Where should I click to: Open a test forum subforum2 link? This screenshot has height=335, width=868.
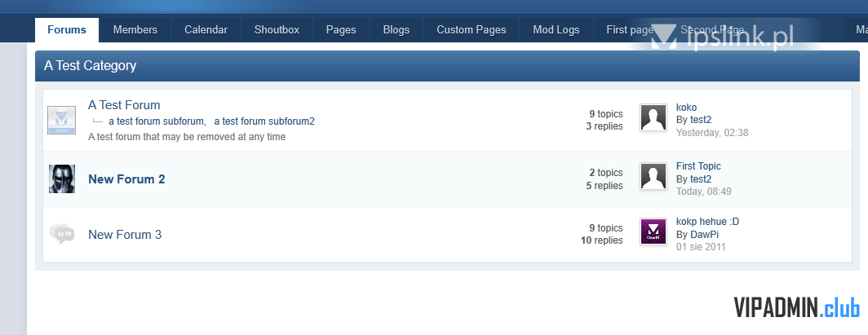coord(264,121)
